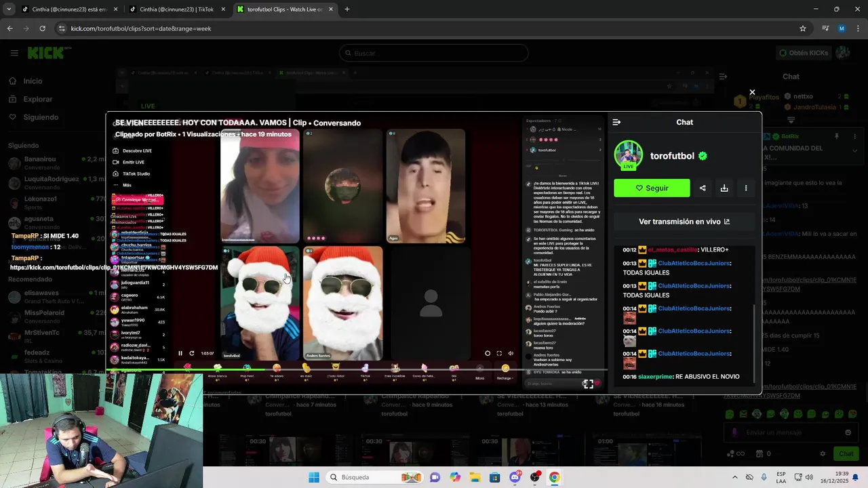This screenshot has width=868, height=488.
Task: Open the Chrome three-dot menu
Action: [x=858, y=28]
